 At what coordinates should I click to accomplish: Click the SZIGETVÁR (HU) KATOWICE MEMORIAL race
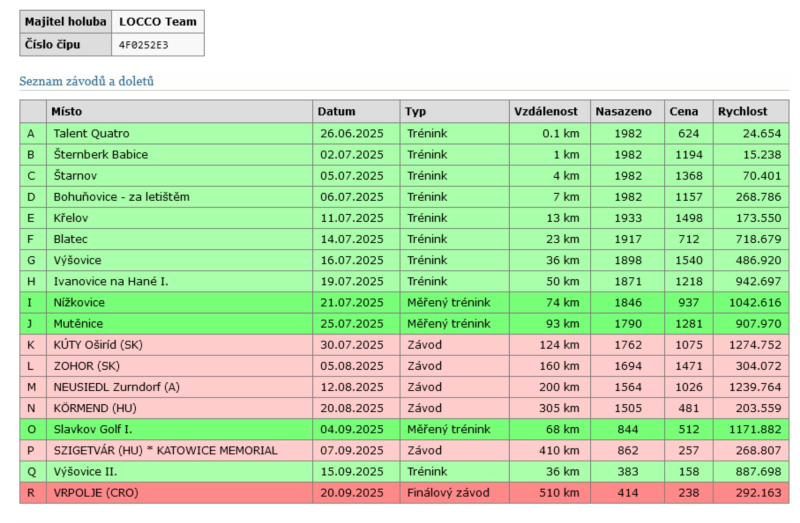tap(165, 451)
